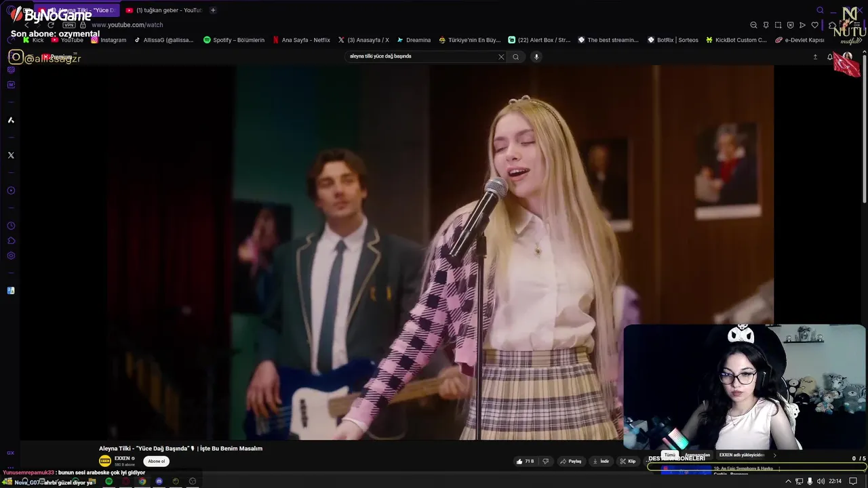Open The best streamin... bookmark
The image size is (868, 488).
click(608, 40)
